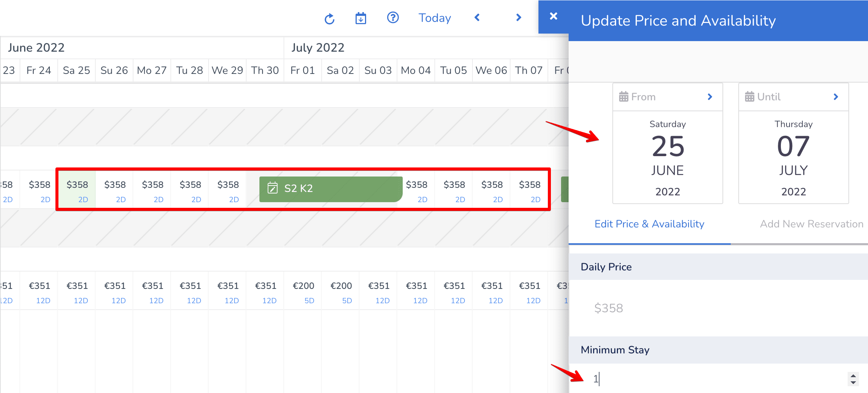Click the Until calendar icon

750,97
